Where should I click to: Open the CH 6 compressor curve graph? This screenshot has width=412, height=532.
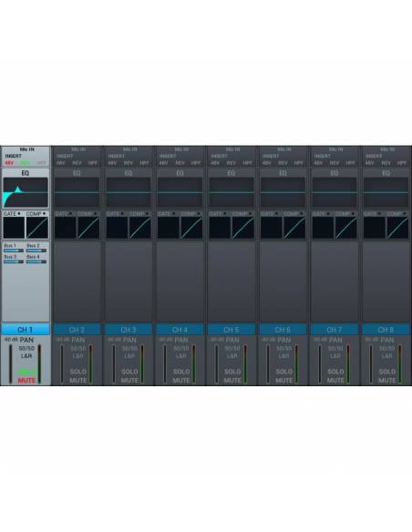294,228
